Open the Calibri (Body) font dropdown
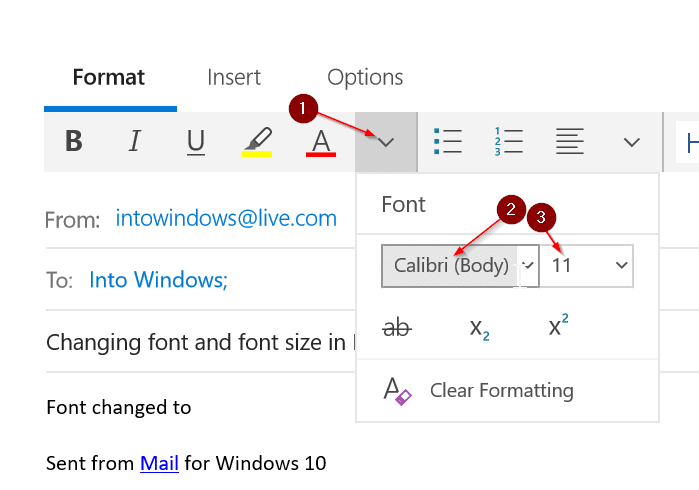Image resolution: width=699 pixels, height=490 pixels. (x=460, y=266)
